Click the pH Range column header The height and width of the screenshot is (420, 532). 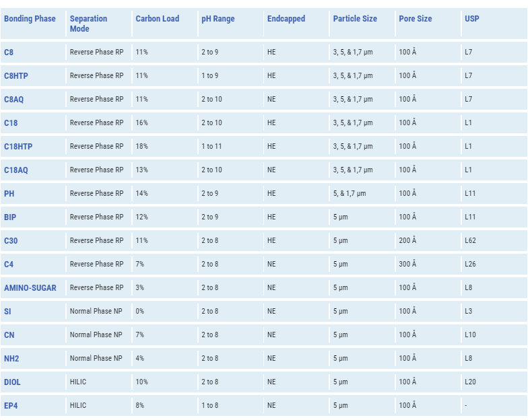(x=218, y=19)
